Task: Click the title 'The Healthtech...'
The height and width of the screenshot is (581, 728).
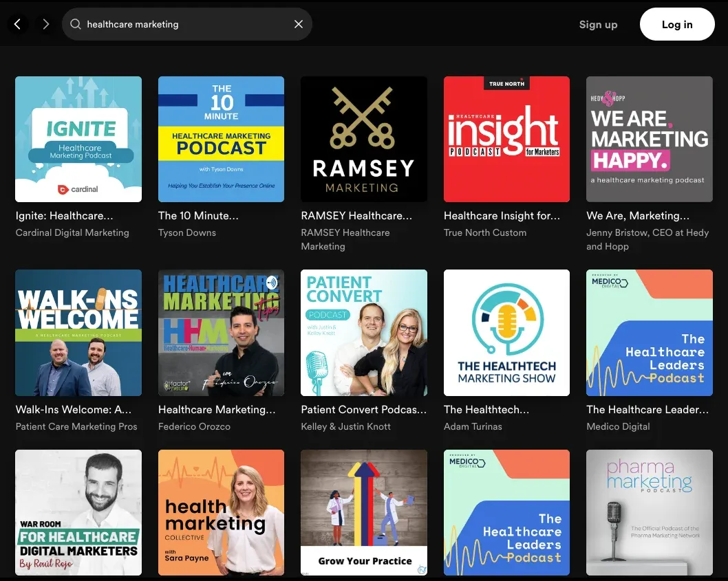Action: coord(486,409)
